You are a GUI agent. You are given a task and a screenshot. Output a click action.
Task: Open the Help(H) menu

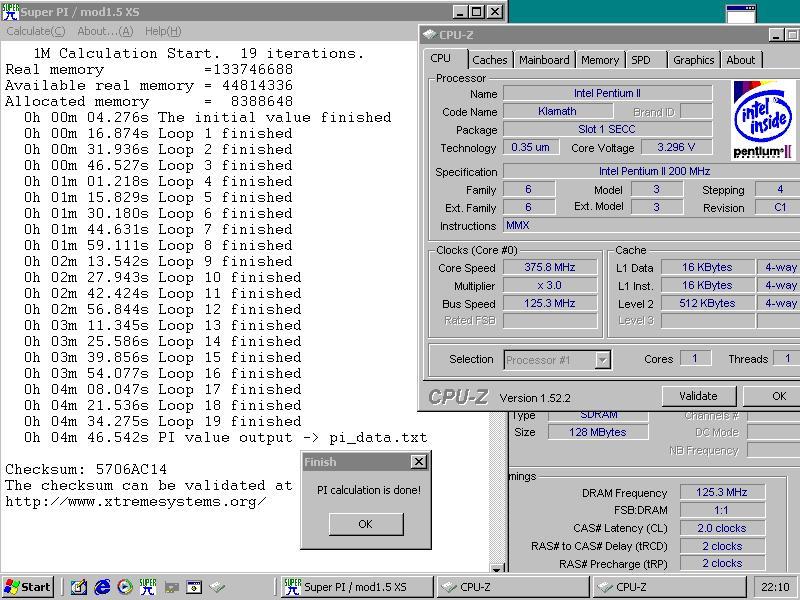(x=163, y=31)
